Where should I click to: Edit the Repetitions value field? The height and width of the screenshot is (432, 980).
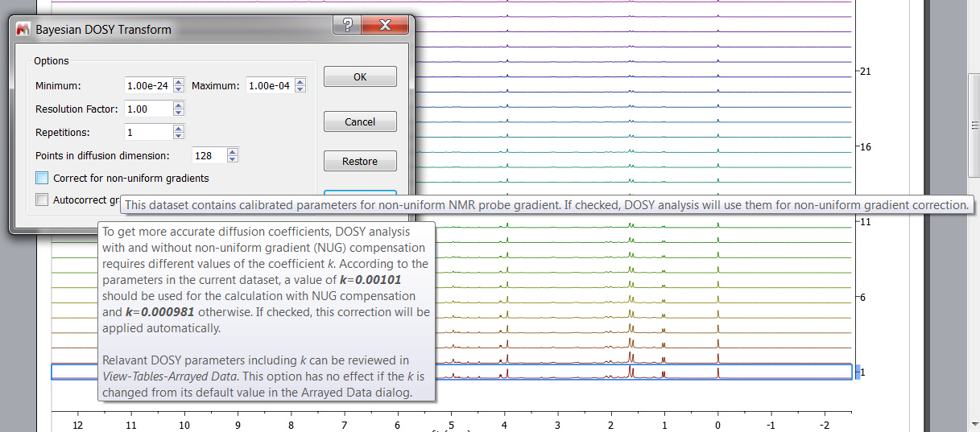148,132
